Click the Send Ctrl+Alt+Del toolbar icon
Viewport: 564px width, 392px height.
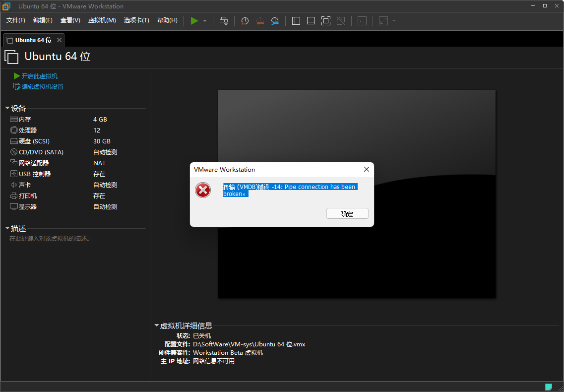[x=224, y=21]
